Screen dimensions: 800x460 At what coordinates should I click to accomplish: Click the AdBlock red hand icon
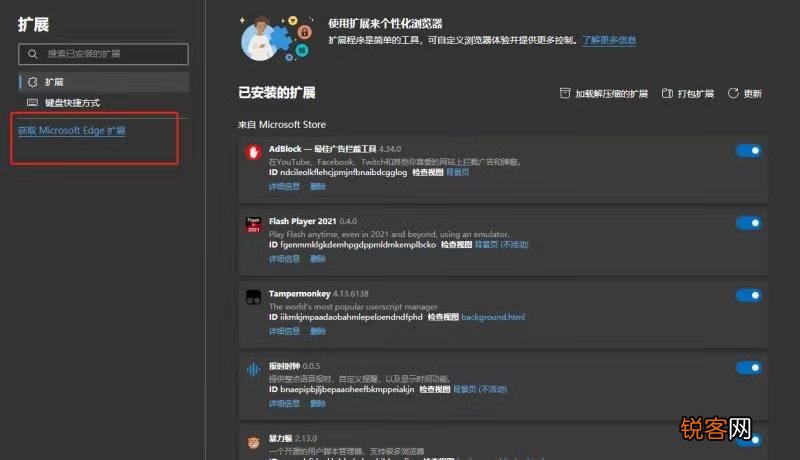[x=253, y=152]
